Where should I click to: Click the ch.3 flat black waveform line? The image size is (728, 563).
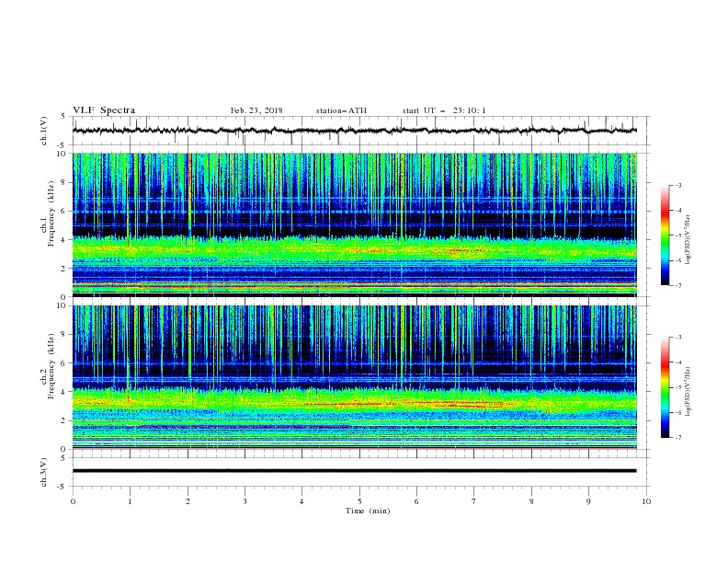[x=355, y=471]
